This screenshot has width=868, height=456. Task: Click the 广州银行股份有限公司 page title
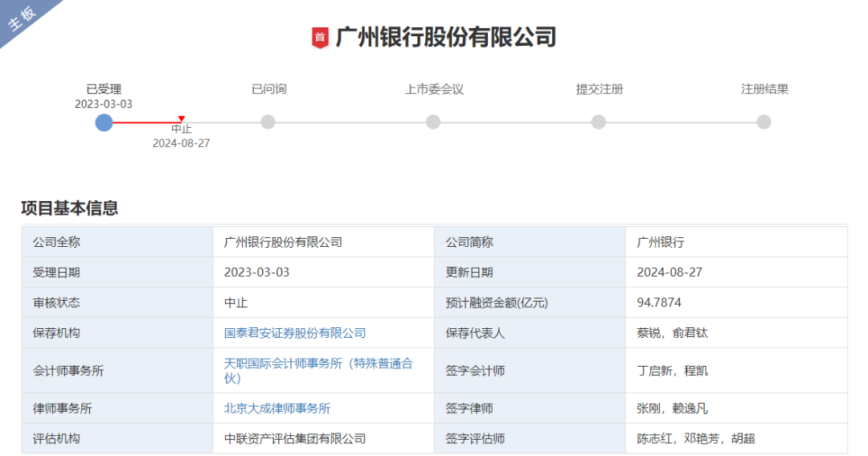[x=445, y=37]
